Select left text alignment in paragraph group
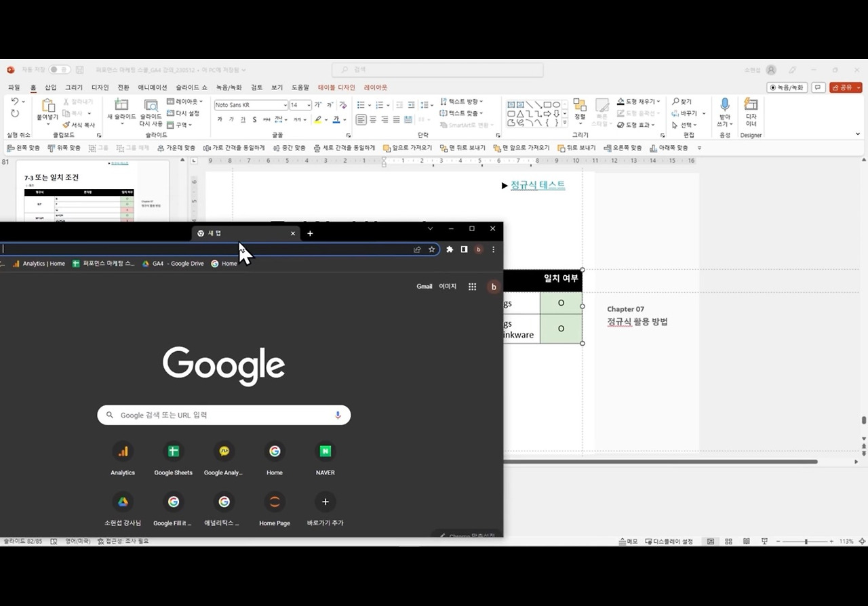The width and height of the screenshot is (868, 606). 361,120
